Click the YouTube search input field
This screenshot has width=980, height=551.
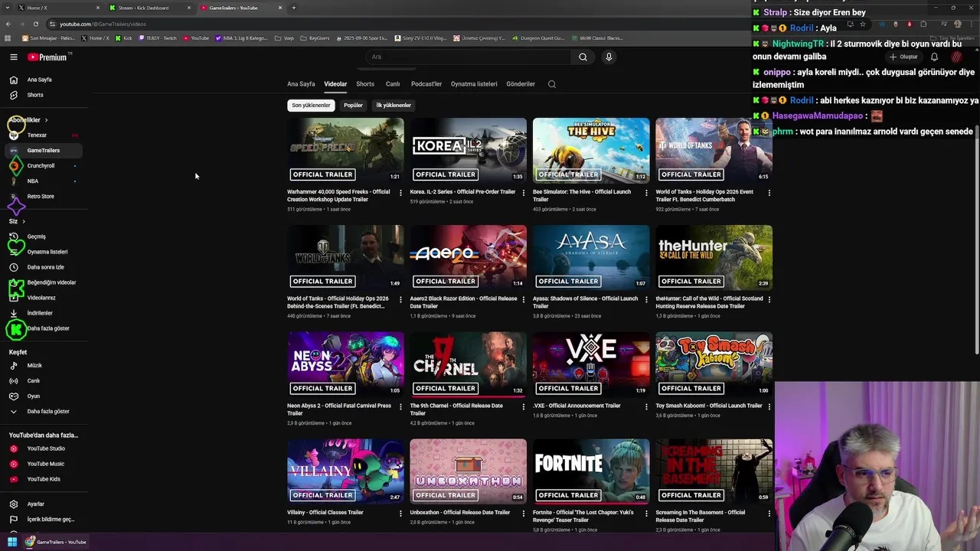coord(468,57)
